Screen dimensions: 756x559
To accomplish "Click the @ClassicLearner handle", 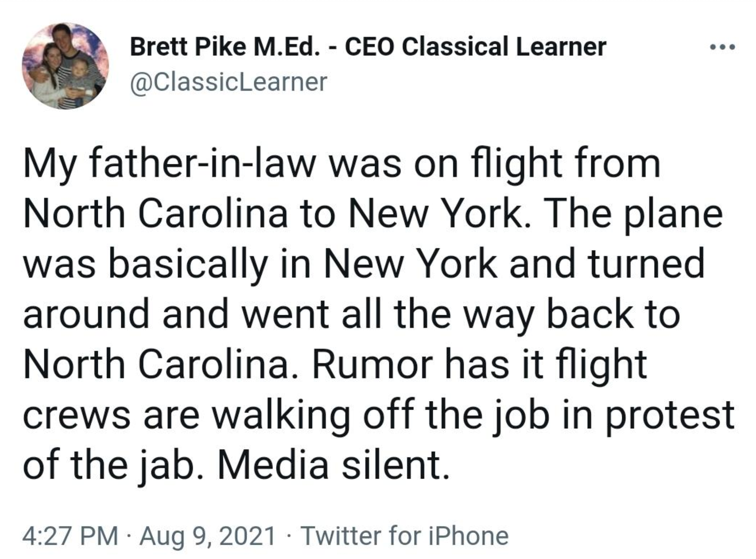I will (x=229, y=82).
